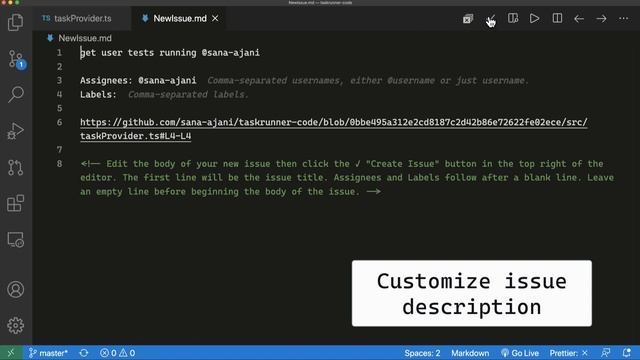This screenshot has width=640, height=360.
Task: Open the GitHub taskrunner-code permalink
Action: coord(334,122)
